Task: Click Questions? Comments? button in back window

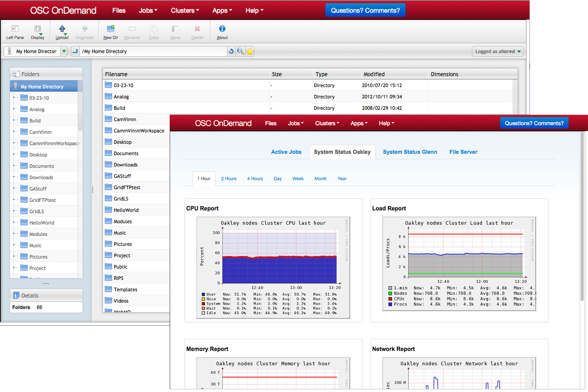Action: [x=365, y=10]
